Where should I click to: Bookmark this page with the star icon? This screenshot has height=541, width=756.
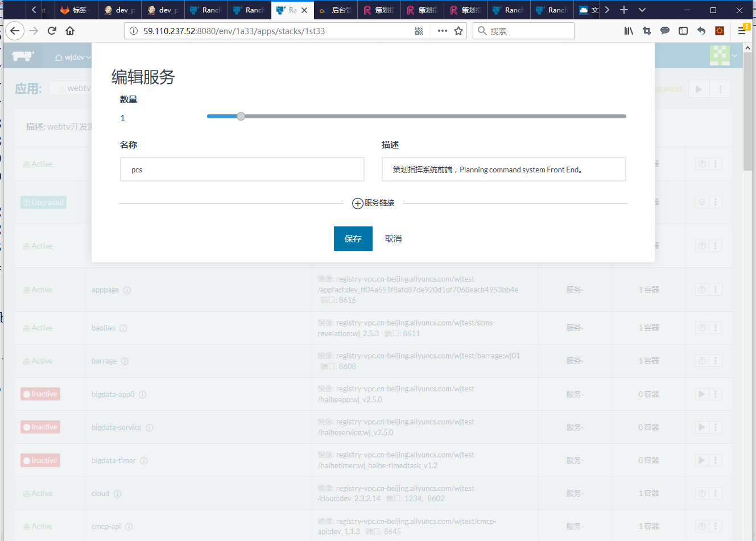(458, 31)
